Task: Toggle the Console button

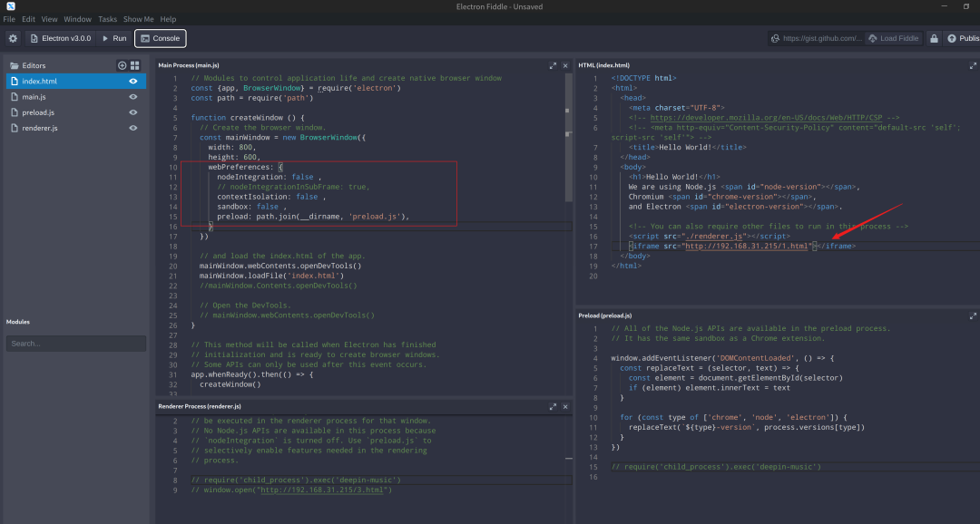Action: (160, 38)
